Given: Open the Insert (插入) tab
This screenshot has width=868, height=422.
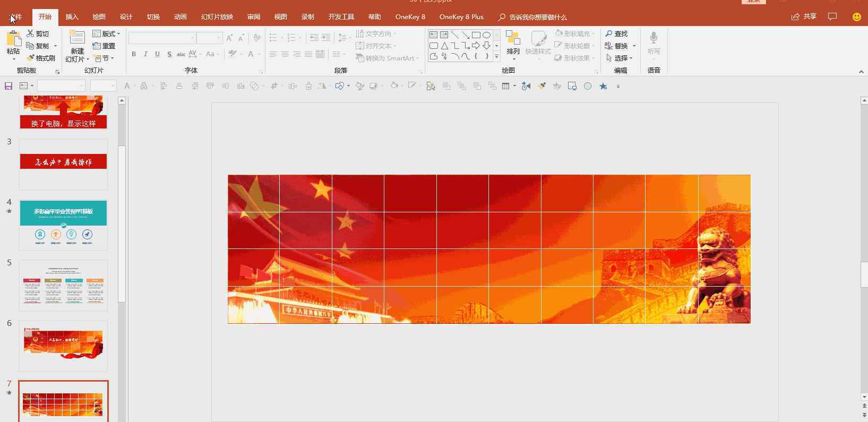Looking at the screenshot, I should pos(72,17).
